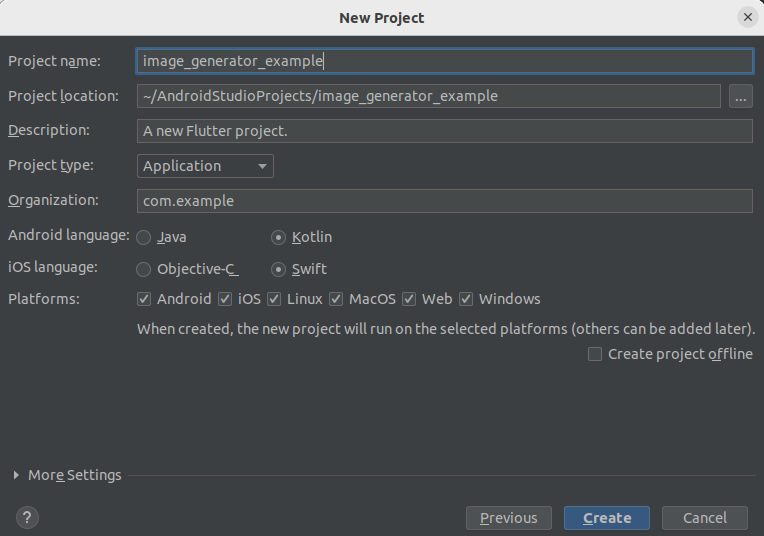Toggle the Web platform checkbox

click(x=409, y=299)
